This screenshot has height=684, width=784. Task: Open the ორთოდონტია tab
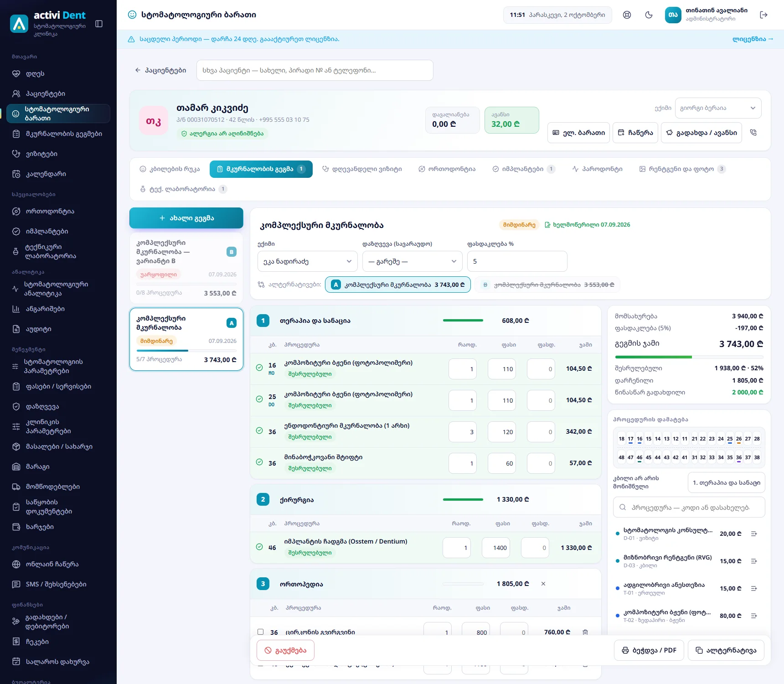[x=447, y=169]
